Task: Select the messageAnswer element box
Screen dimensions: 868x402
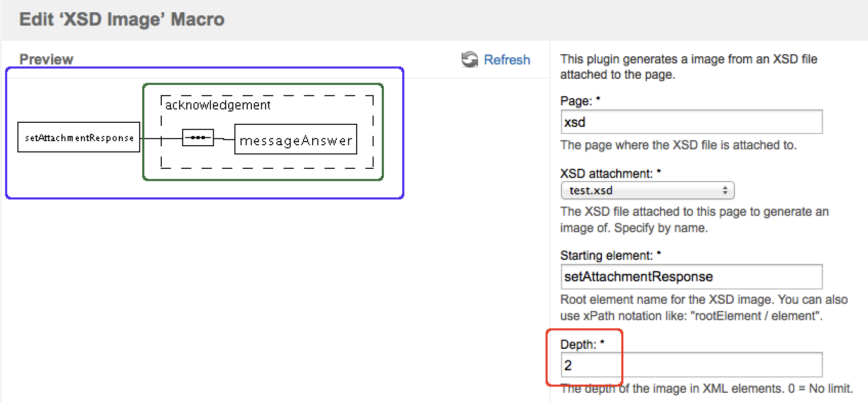Action: 295,139
